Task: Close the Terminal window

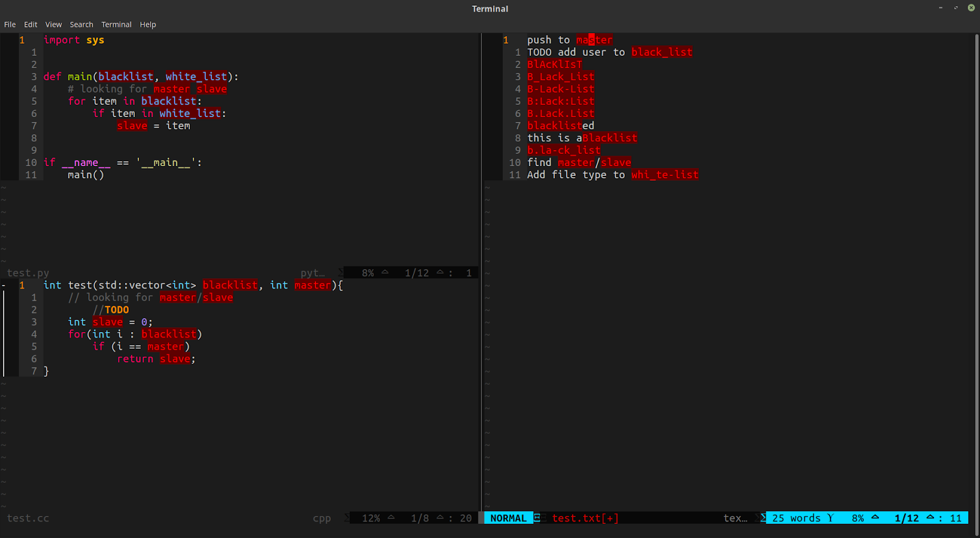Action: [x=971, y=8]
